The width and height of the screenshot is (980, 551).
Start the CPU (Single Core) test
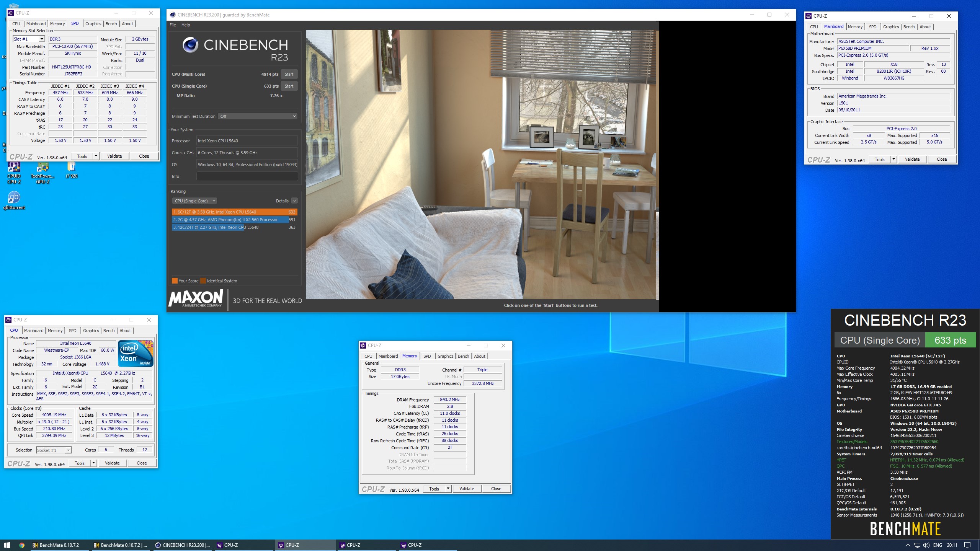289,86
